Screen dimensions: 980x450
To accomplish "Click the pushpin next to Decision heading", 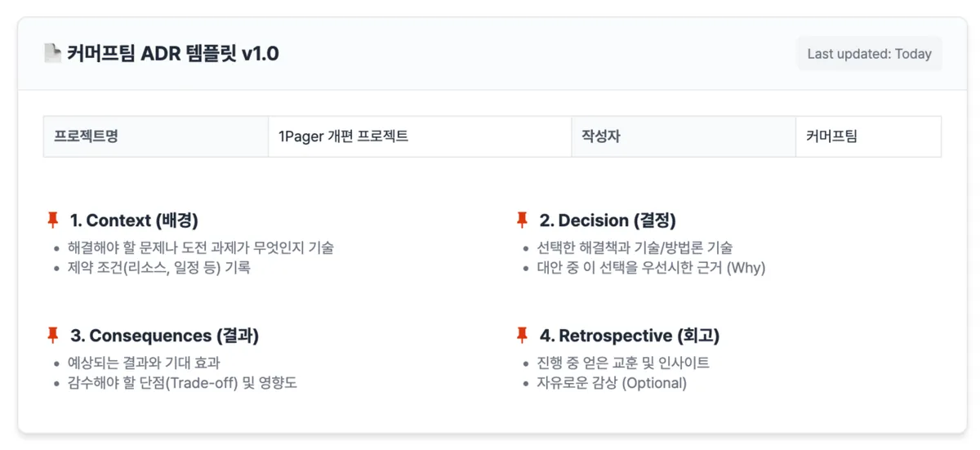I will 523,220.
